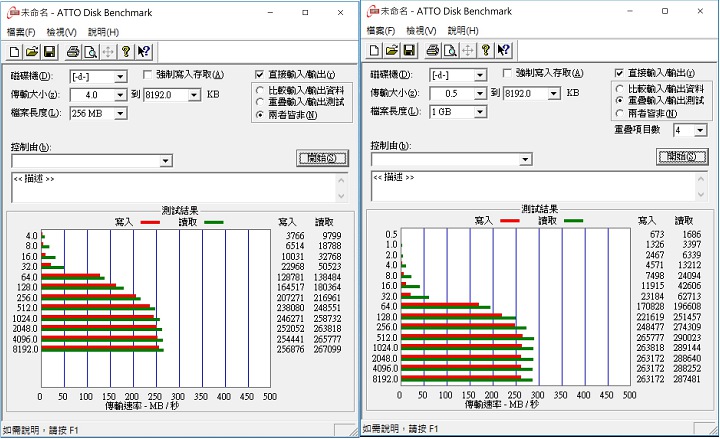Click New file icon in right ATTO window
Image resolution: width=720 pixels, height=439 pixels.
tap(375, 50)
